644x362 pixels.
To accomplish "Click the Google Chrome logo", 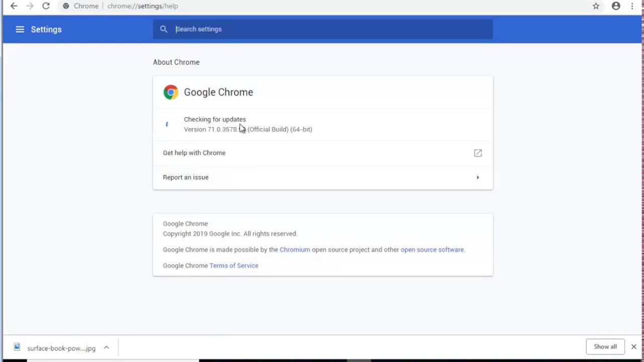I will point(171,92).
